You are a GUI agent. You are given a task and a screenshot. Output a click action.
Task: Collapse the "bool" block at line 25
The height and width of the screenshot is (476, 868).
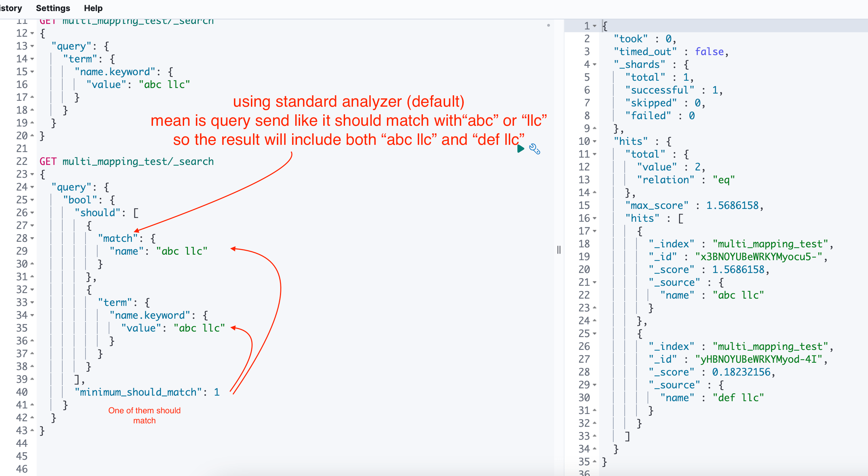pos(32,200)
